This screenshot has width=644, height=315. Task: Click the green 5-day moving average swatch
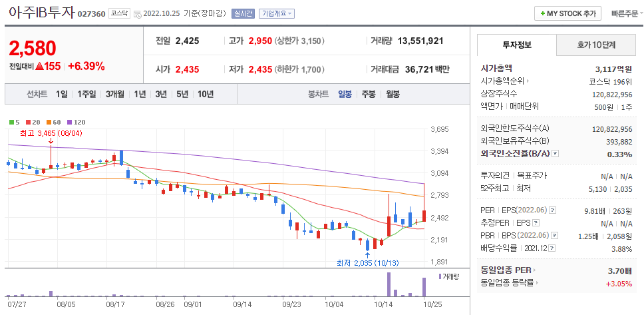point(11,122)
